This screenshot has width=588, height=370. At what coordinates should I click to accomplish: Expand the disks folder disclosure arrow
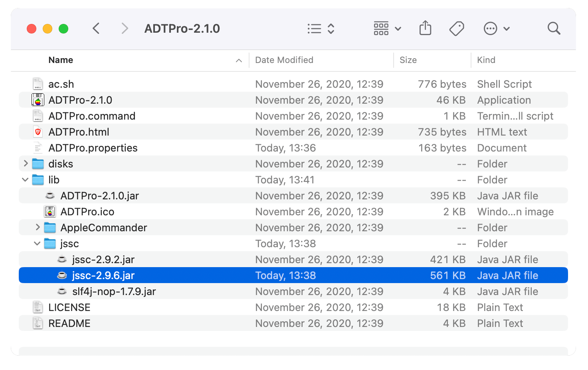[x=26, y=163]
